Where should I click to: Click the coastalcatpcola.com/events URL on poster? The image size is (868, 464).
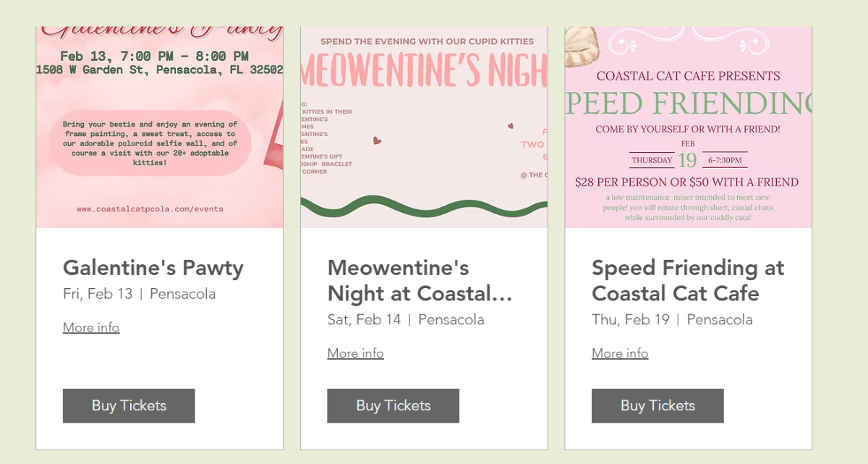(x=150, y=209)
